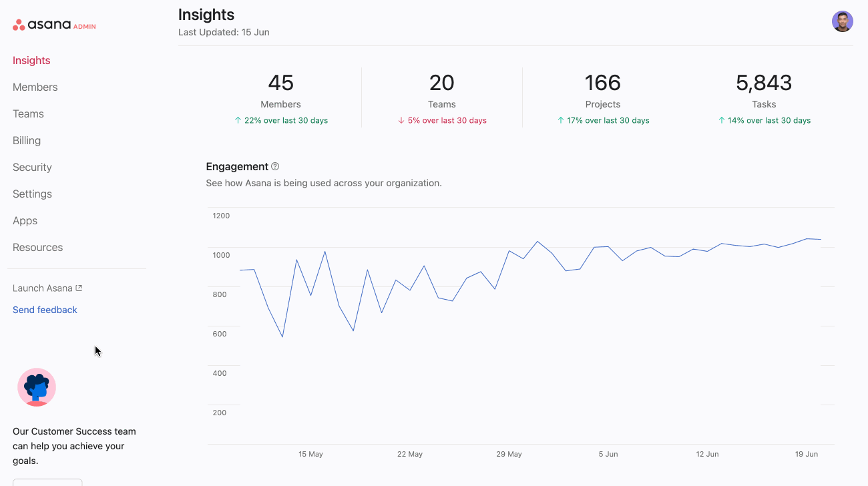Screen dimensions: 868x486
Task: Go to the Members page
Action: 35,87
